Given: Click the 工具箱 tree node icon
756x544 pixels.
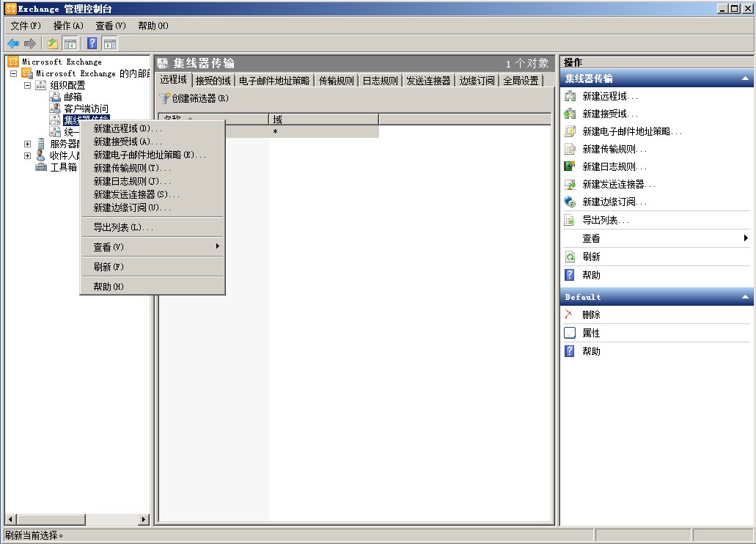Looking at the screenshot, I should pos(42,167).
